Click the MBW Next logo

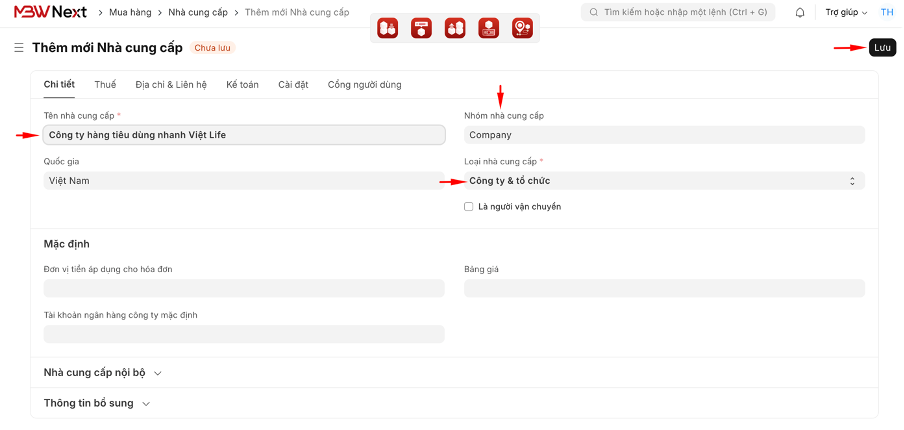pos(50,12)
